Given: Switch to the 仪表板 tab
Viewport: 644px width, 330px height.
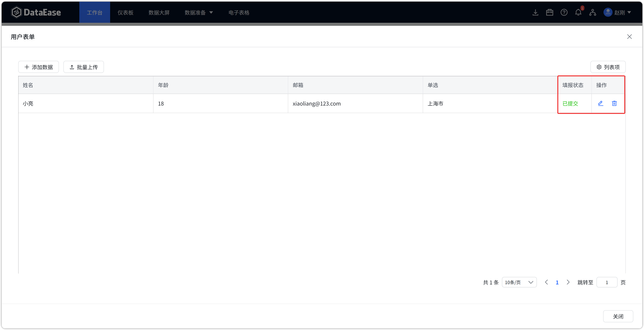Looking at the screenshot, I should (126, 12).
